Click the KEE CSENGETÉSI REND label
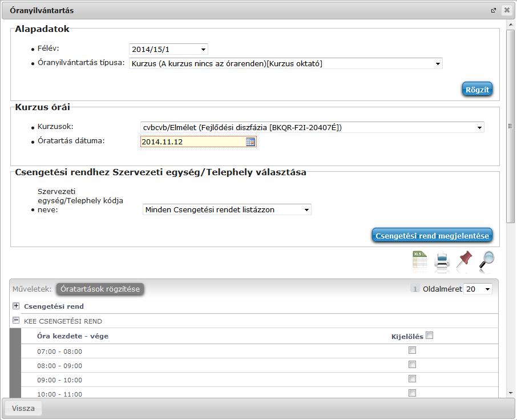Screen dimensions: 517x420 click(x=63, y=321)
